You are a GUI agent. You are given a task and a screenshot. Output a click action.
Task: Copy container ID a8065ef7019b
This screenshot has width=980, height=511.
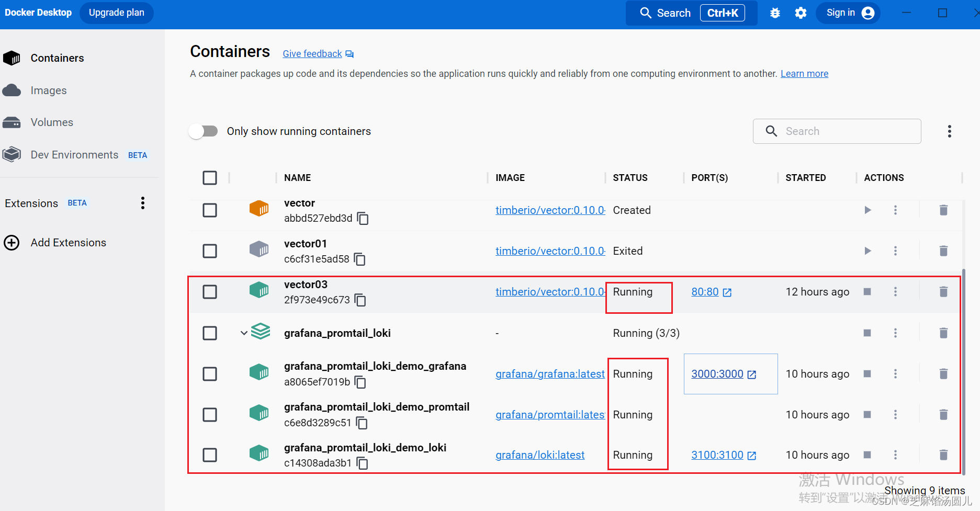click(360, 382)
